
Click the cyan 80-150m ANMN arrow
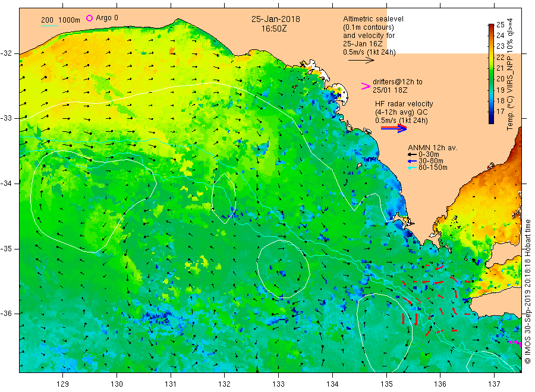click(412, 167)
